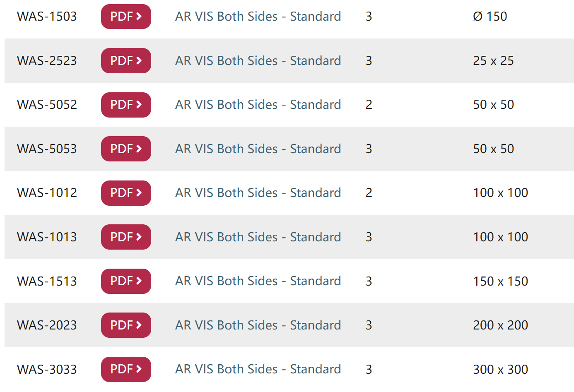Download PDF datasheet for WAS-3033

(x=126, y=369)
